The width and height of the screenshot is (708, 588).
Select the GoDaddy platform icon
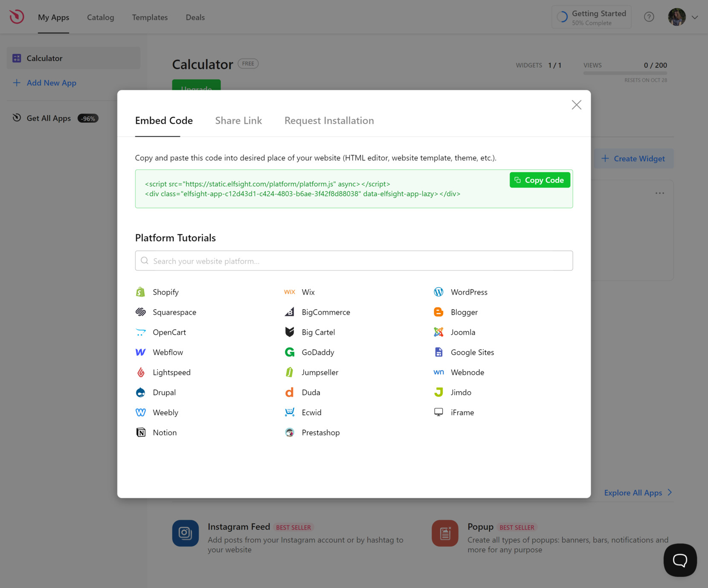[290, 352]
